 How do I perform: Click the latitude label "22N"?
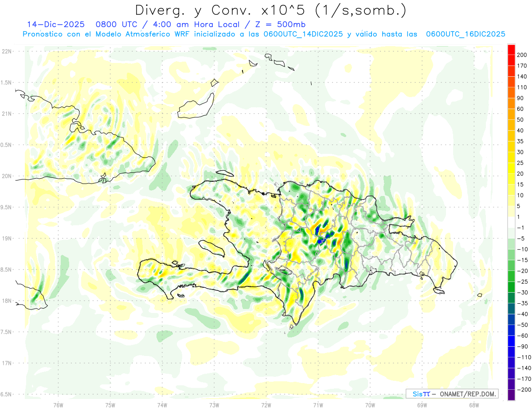tap(7, 51)
